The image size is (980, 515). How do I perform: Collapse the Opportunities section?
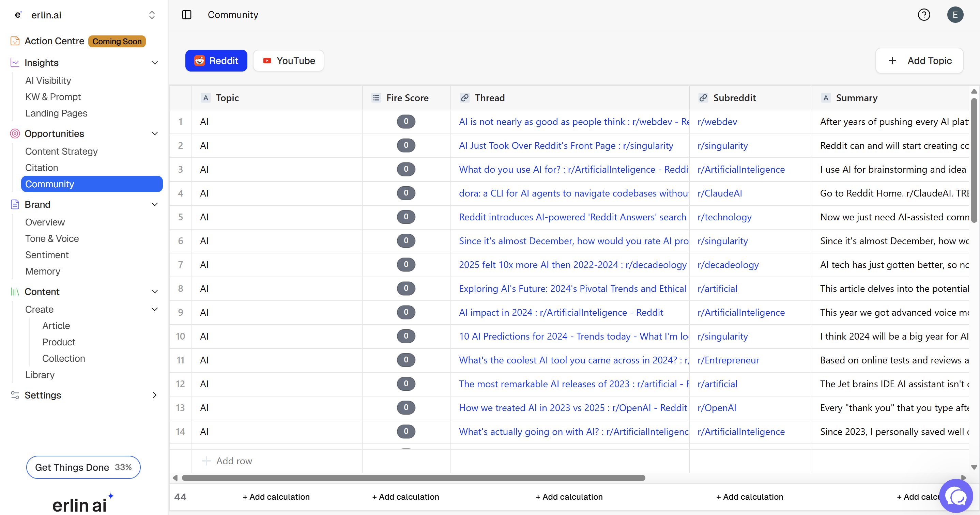[154, 134]
